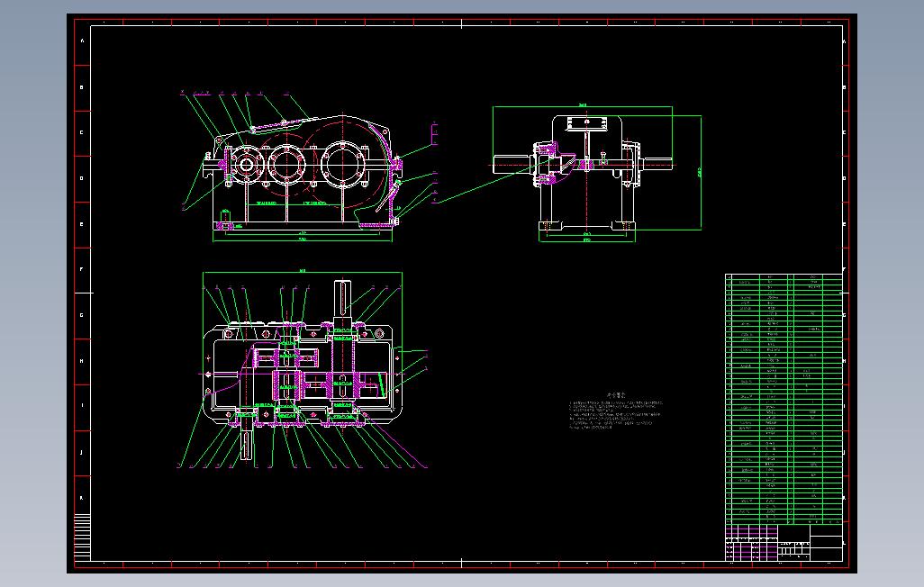Click the stacked revision rows at the sheet's left margin
Image resolution: width=924 pixels, height=587 pixels.
coord(83,537)
